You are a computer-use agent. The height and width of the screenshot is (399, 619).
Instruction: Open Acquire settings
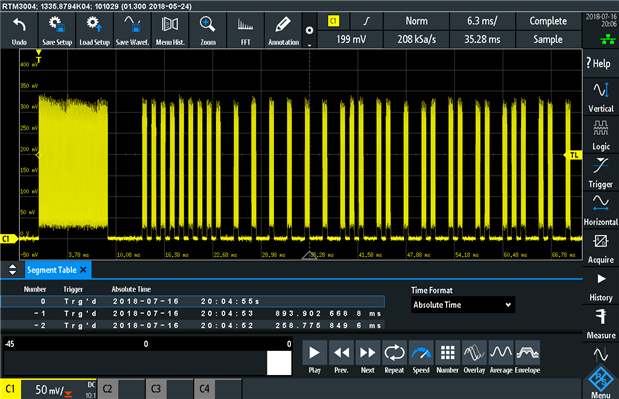pyautogui.click(x=601, y=248)
